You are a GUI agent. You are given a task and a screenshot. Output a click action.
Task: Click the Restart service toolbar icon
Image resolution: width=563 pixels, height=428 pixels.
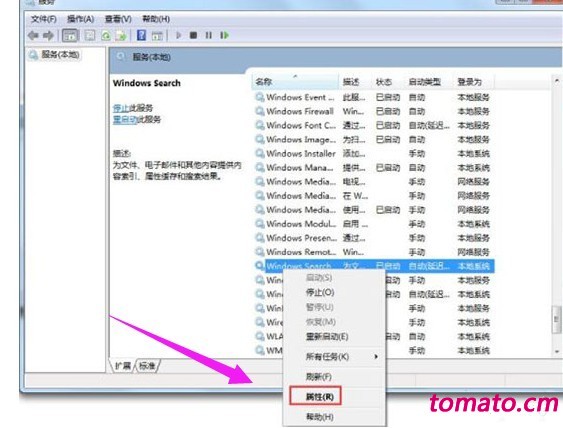click(224, 35)
